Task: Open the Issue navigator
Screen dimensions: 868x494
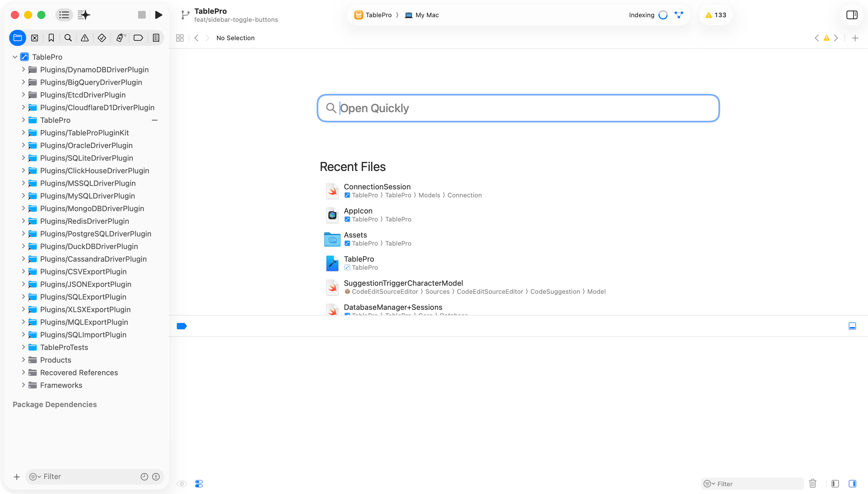Action: point(84,38)
